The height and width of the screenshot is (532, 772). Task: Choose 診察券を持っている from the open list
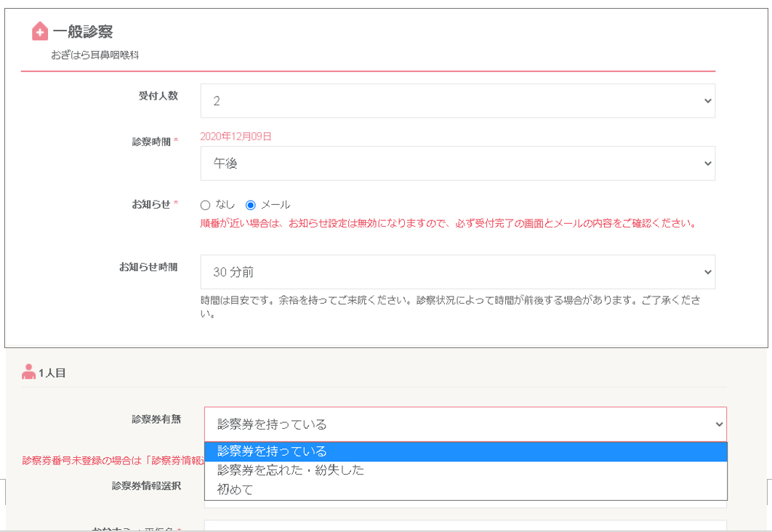[x=465, y=451]
